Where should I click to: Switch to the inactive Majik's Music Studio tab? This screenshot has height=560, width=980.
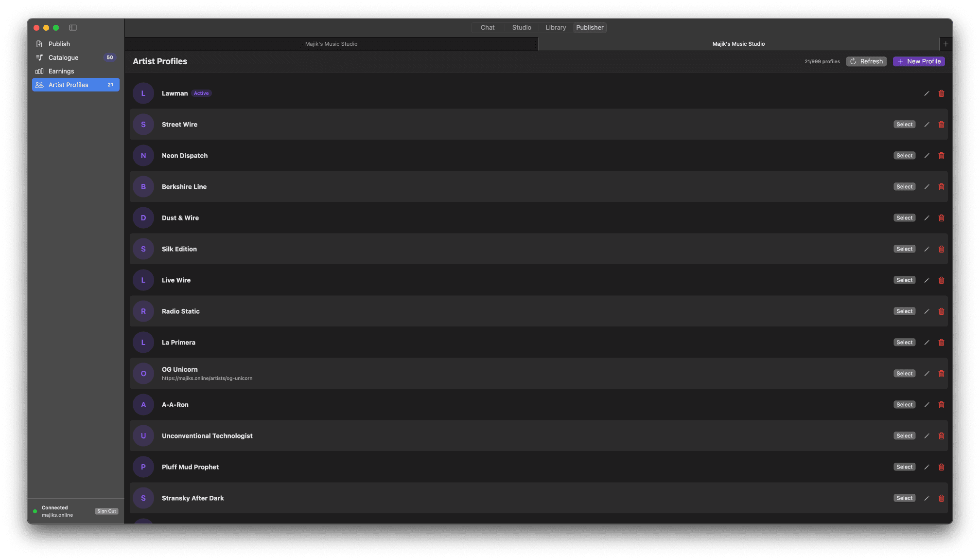point(332,44)
